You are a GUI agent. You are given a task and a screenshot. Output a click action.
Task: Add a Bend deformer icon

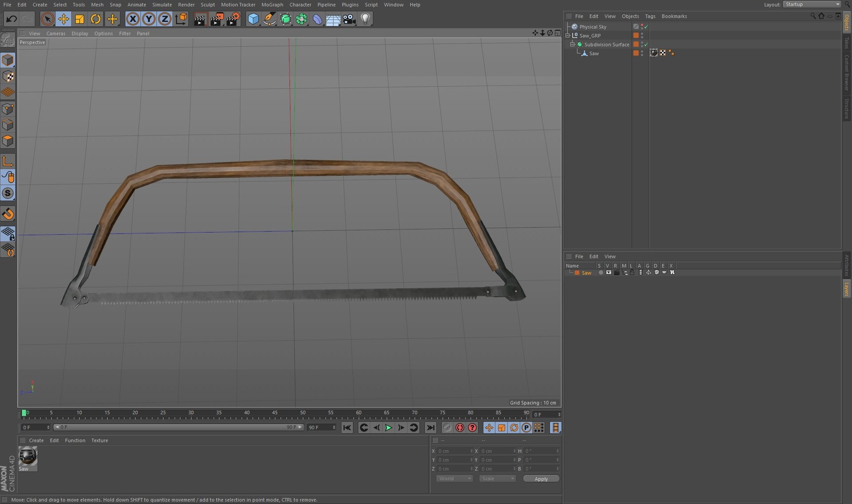317,19
